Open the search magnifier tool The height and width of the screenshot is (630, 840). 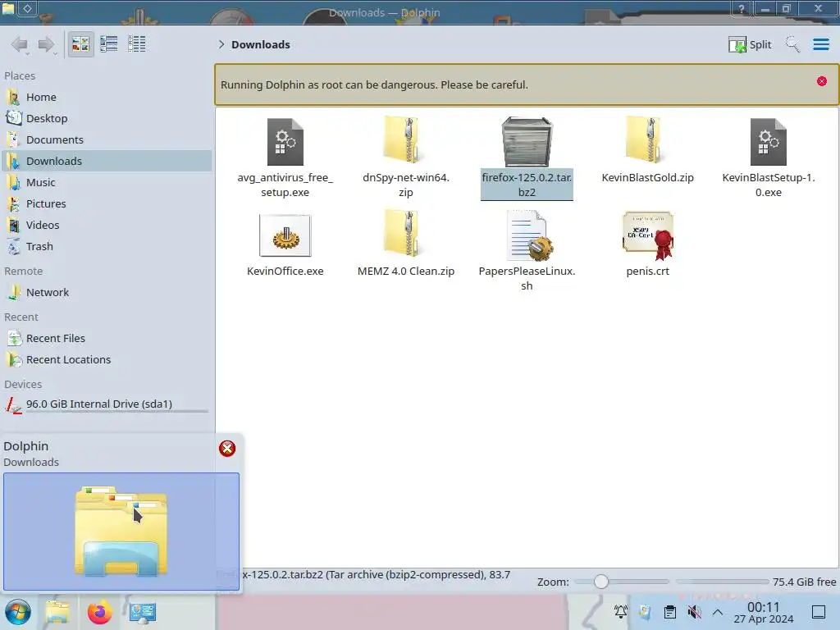[792, 44]
